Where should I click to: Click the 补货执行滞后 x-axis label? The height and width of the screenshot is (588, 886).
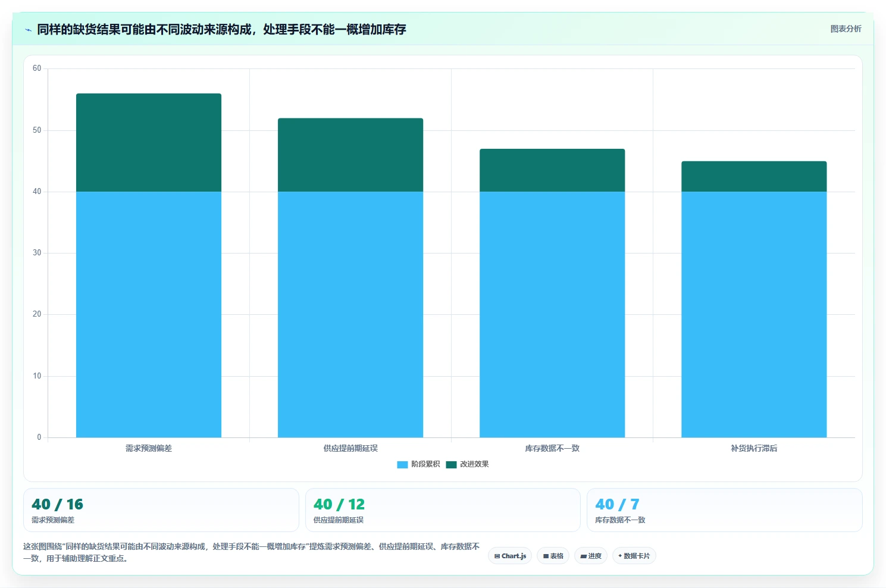(x=754, y=448)
